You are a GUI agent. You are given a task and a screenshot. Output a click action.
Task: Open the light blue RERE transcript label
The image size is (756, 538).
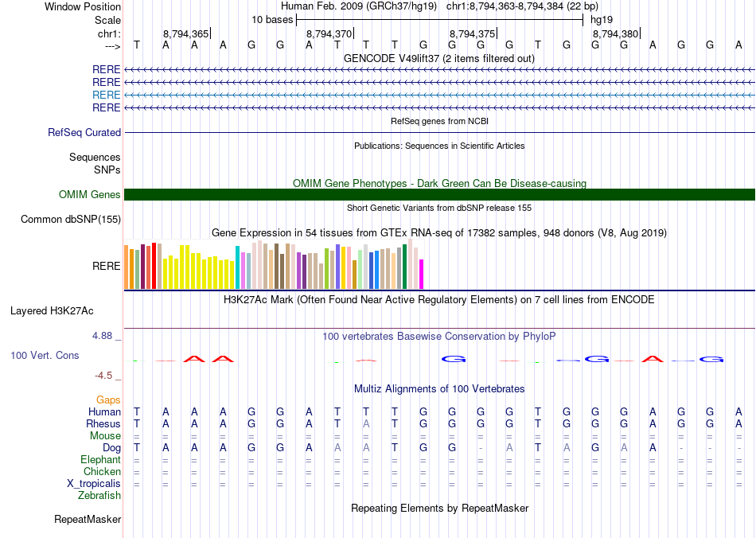coord(107,95)
